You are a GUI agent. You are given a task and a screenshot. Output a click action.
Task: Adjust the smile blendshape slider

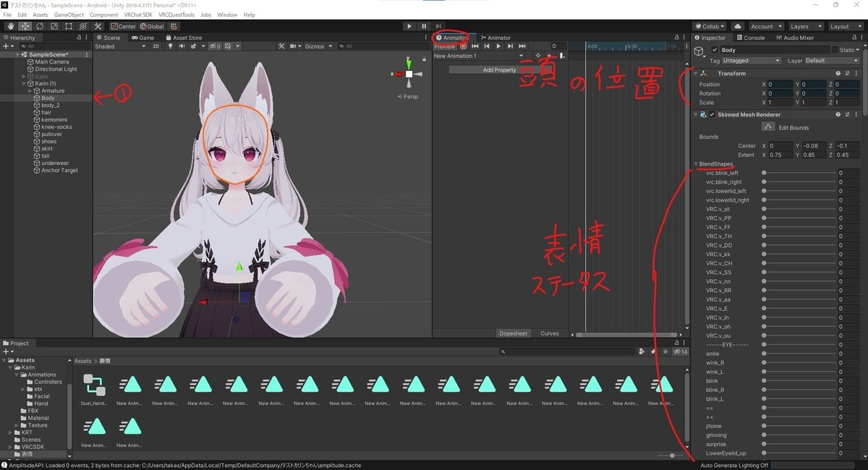[798, 354]
